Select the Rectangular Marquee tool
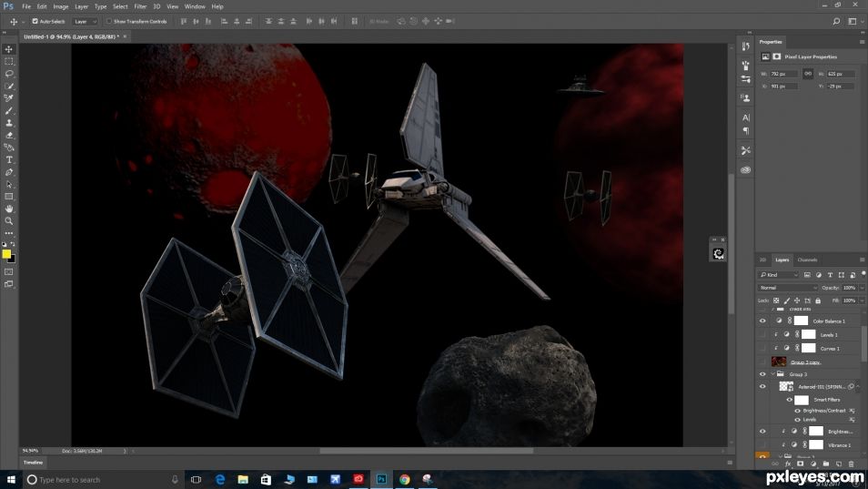Viewport: 868px width, 489px height. click(9, 62)
